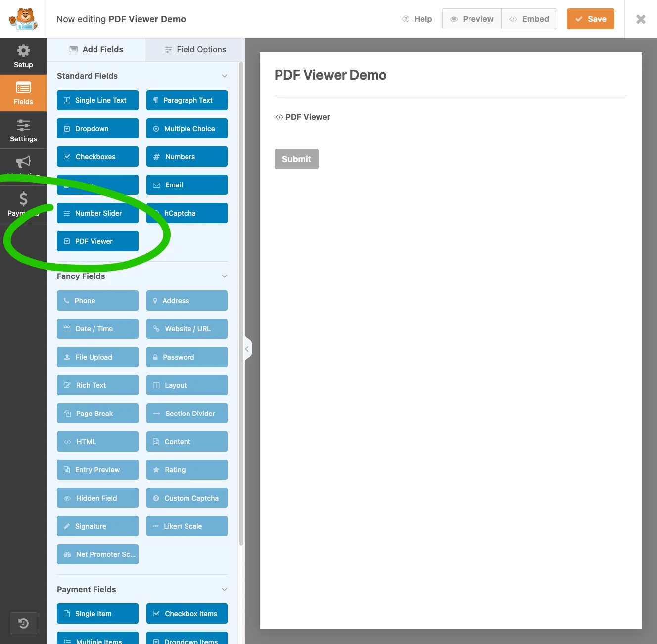Add a Paragraph Text field
This screenshot has width=657, height=644.
click(x=187, y=100)
